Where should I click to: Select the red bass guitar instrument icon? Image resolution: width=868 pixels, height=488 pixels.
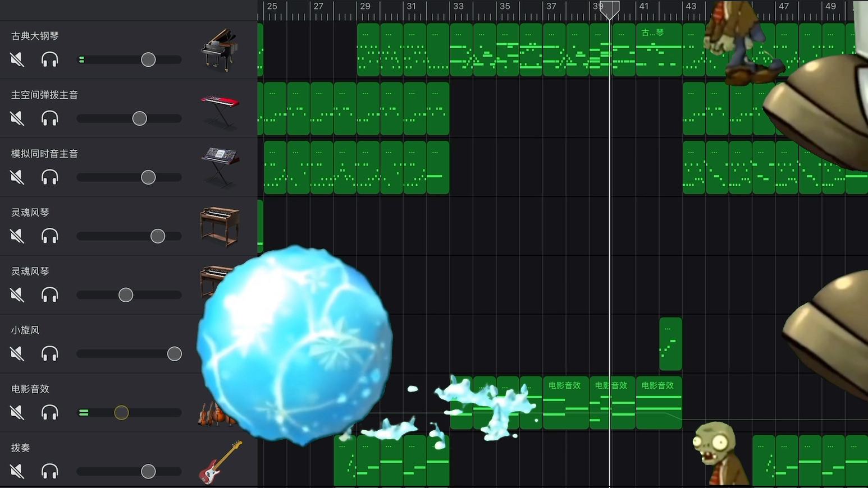221,463
